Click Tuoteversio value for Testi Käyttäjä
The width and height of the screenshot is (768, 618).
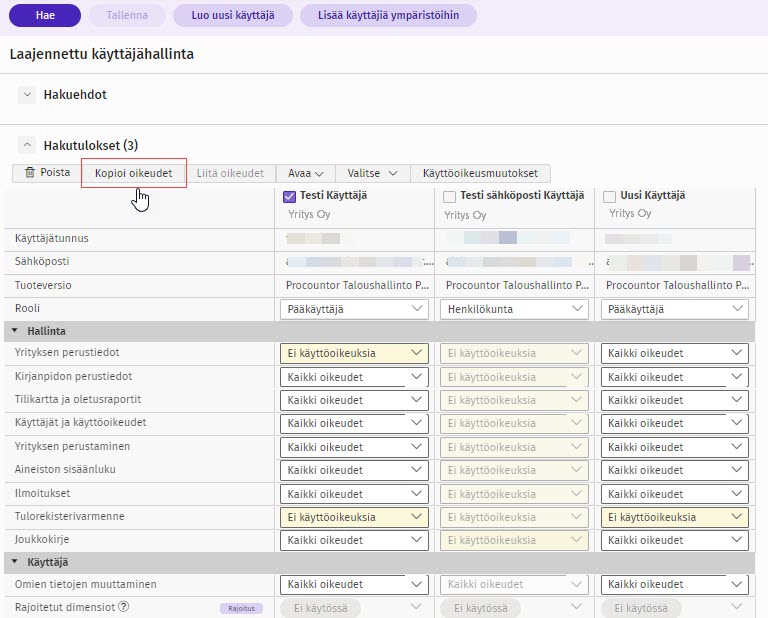(357, 285)
